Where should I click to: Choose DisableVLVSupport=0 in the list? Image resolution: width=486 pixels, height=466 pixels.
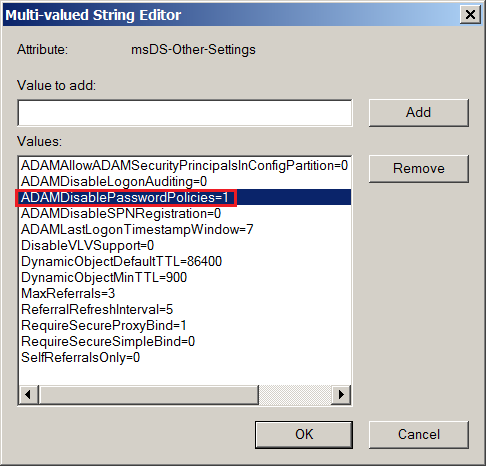coord(185,245)
